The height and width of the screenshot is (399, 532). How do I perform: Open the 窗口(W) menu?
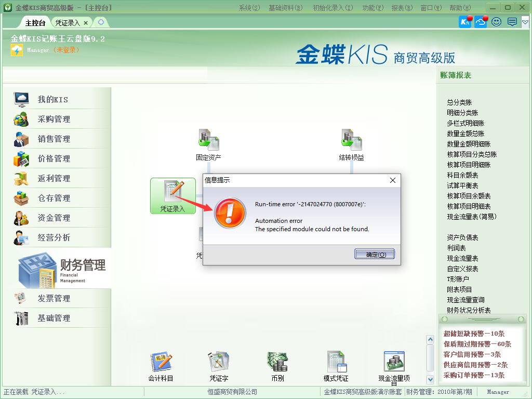tap(431, 8)
